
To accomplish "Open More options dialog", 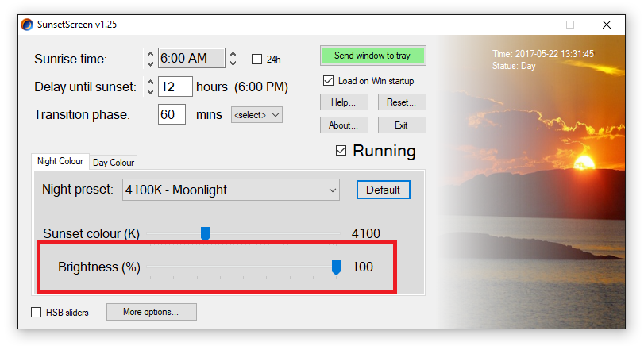I will [151, 312].
